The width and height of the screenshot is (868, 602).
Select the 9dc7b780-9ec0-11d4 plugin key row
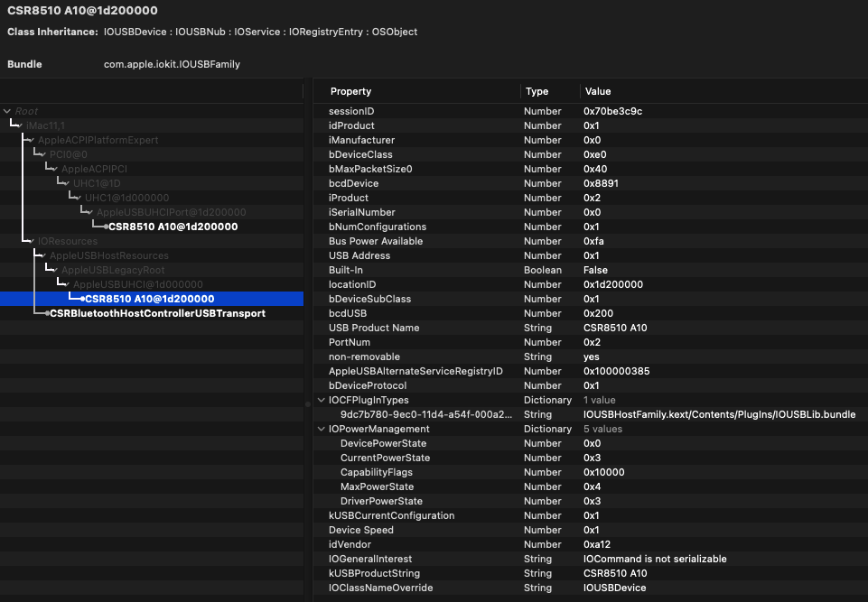click(590, 414)
